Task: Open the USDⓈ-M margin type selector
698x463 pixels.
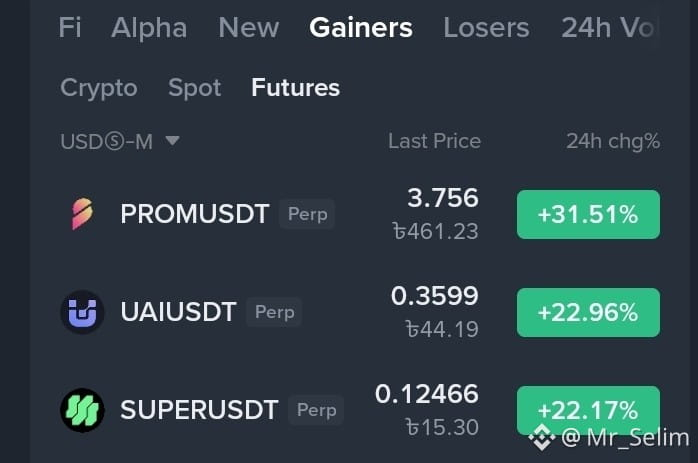Action: pos(120,142)
